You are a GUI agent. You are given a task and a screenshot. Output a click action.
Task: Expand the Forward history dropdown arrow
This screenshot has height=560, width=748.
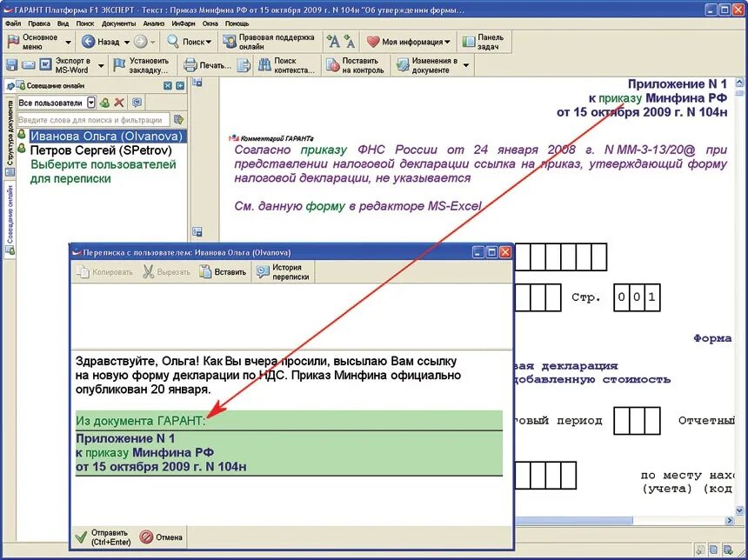tap(153, 43)
